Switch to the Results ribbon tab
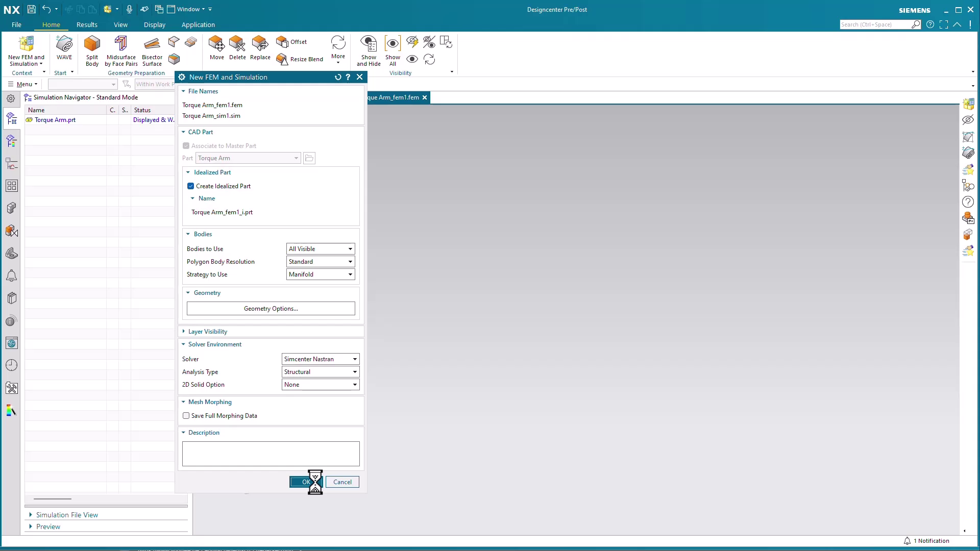The image size is (980, 551). (87, 24)
